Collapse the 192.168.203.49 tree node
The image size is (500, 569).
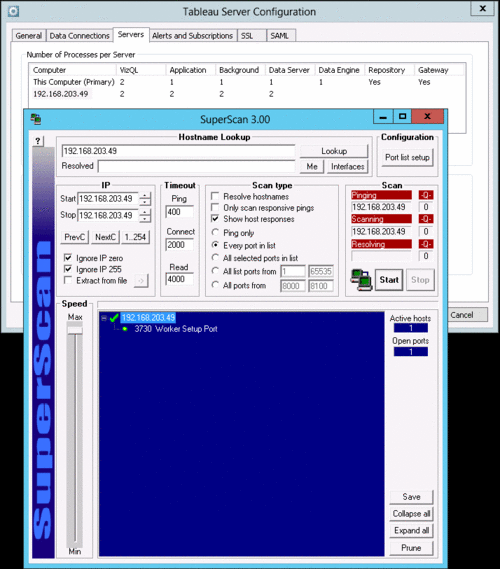point(104,318)
